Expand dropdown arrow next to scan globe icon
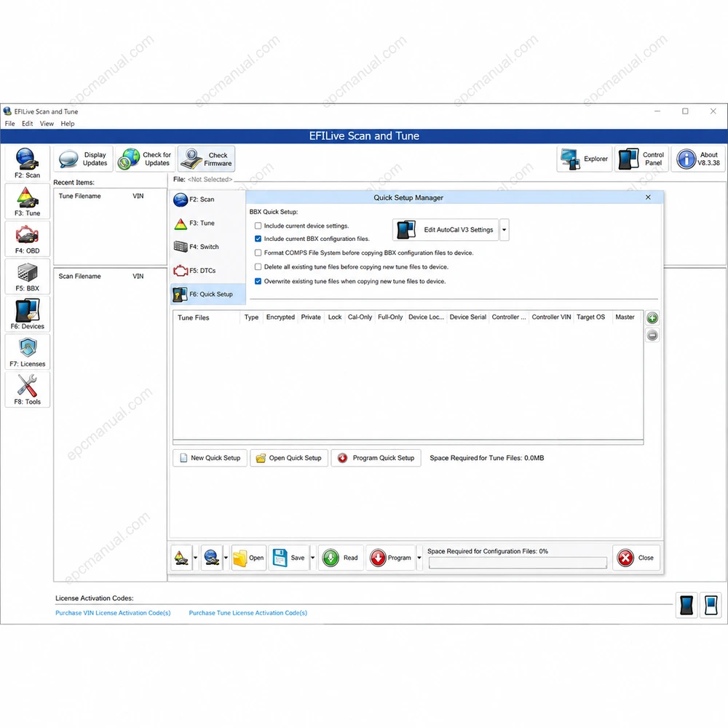728x728 pixels. tap(226, 558)
